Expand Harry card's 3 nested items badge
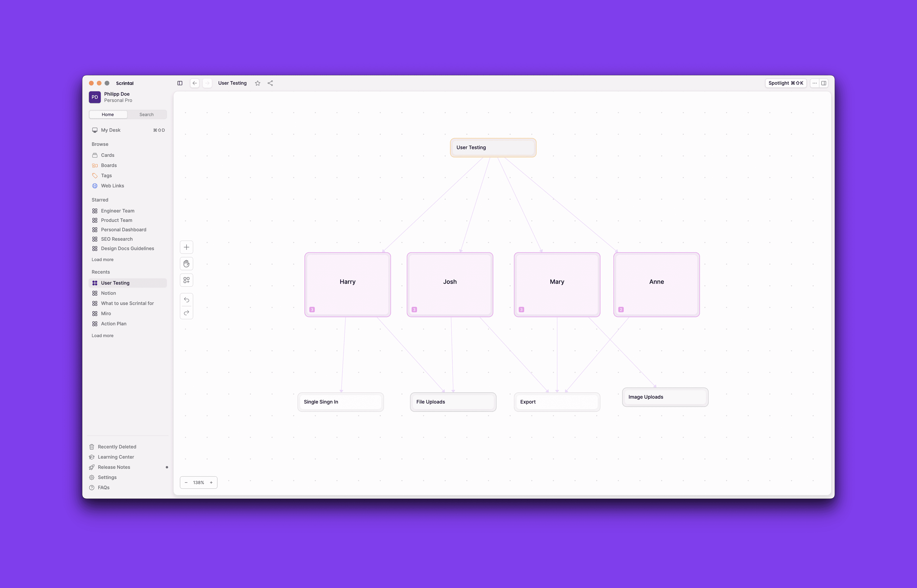917x588 pixels. tap(312, 310)
